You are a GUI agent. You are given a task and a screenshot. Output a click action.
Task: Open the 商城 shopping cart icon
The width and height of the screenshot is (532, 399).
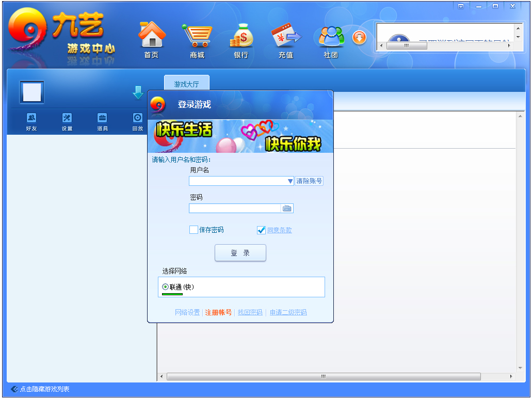tap(197, 35)
